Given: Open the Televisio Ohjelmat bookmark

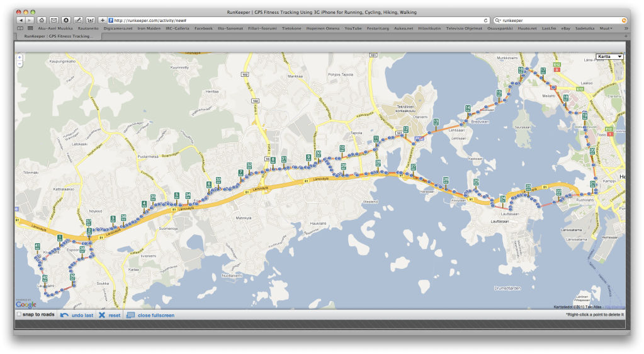Looking at the screenshot, I should 464,28.
